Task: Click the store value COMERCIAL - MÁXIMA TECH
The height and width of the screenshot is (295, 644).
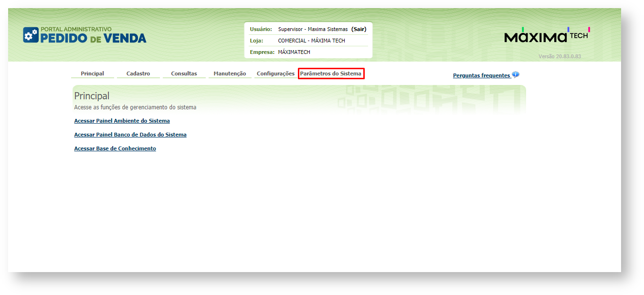Action: pyautogui.click(x=312, y=41)
